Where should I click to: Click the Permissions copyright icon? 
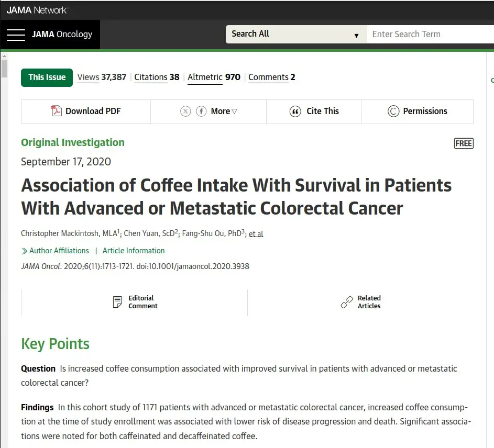tap(393, 111)
